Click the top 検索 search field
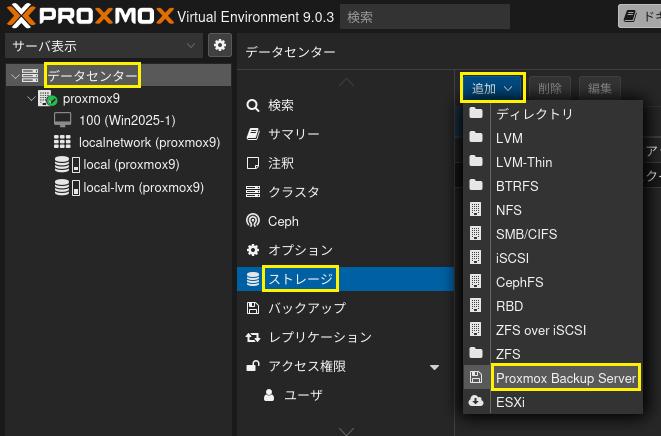Image resolution: width=661 pixels, height=436 pixels. tap(425, 17)
